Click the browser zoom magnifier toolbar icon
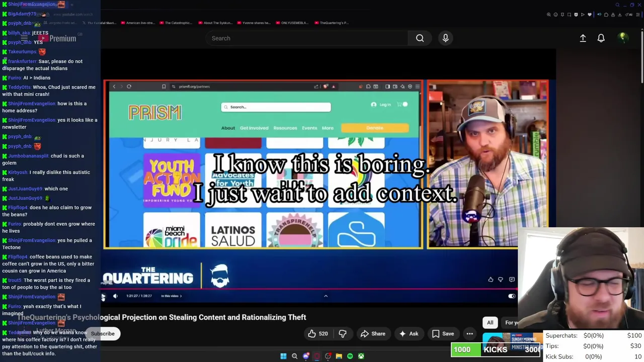This screenshot has width=644, height=362. (x=548, y=15)
